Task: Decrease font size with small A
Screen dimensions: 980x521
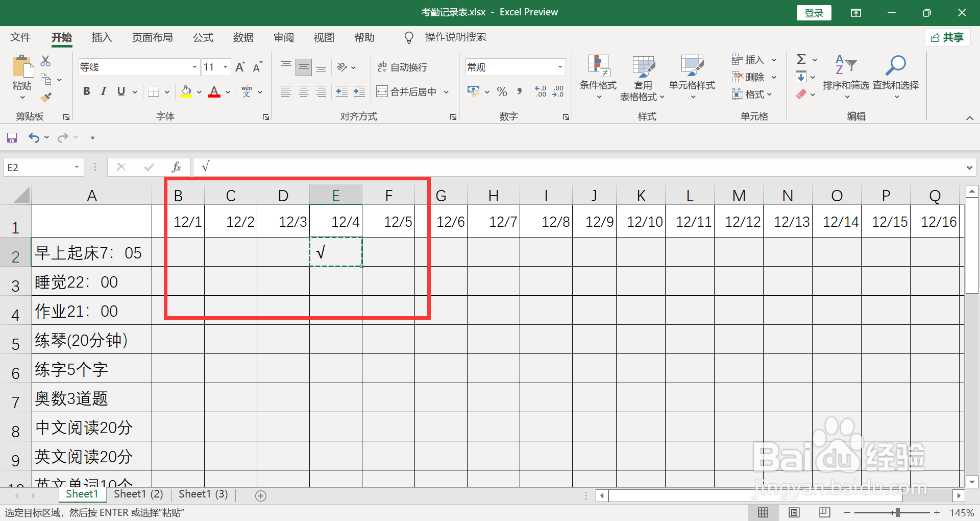Action: click(x=257, y=67)
